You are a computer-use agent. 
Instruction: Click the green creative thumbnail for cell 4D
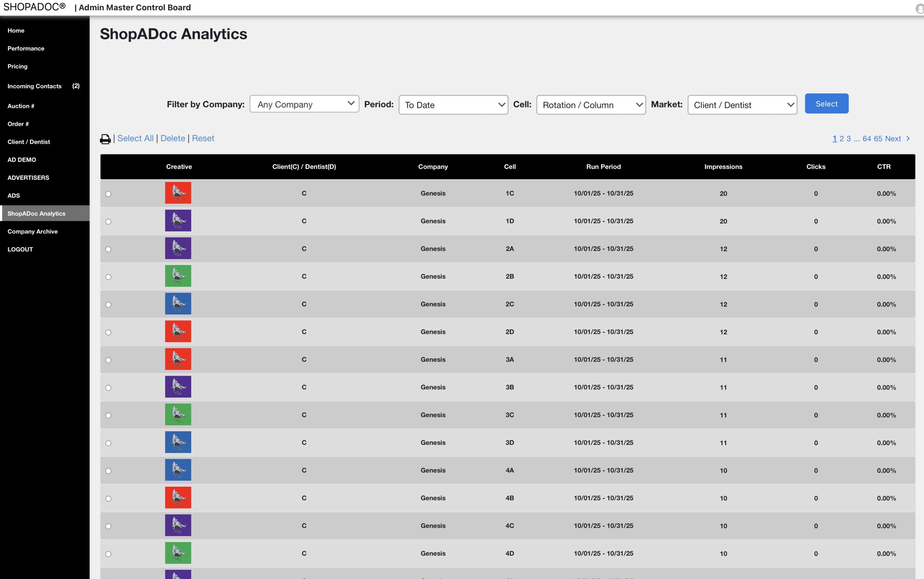click(178, 553)
